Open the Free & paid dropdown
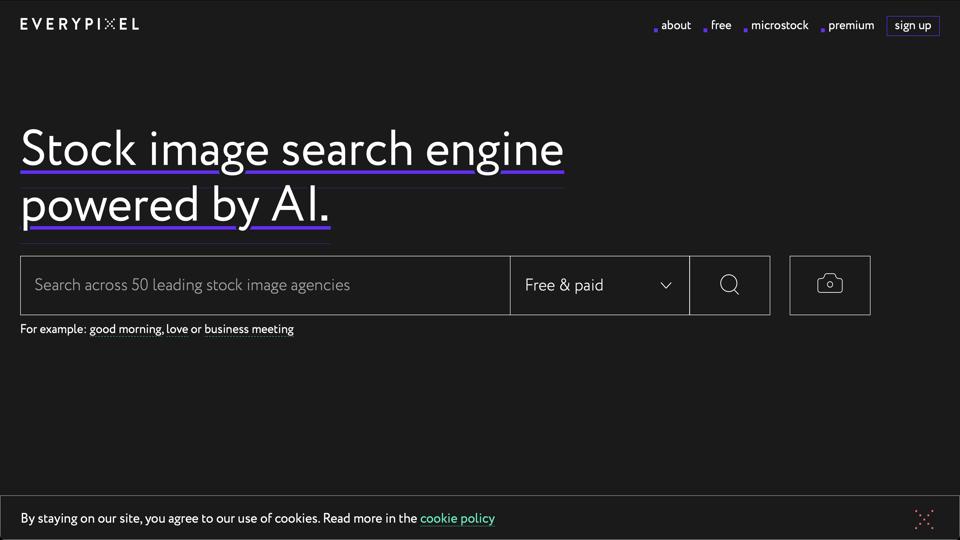Viewport: 960px width, 540px height. tap(599, 285)
